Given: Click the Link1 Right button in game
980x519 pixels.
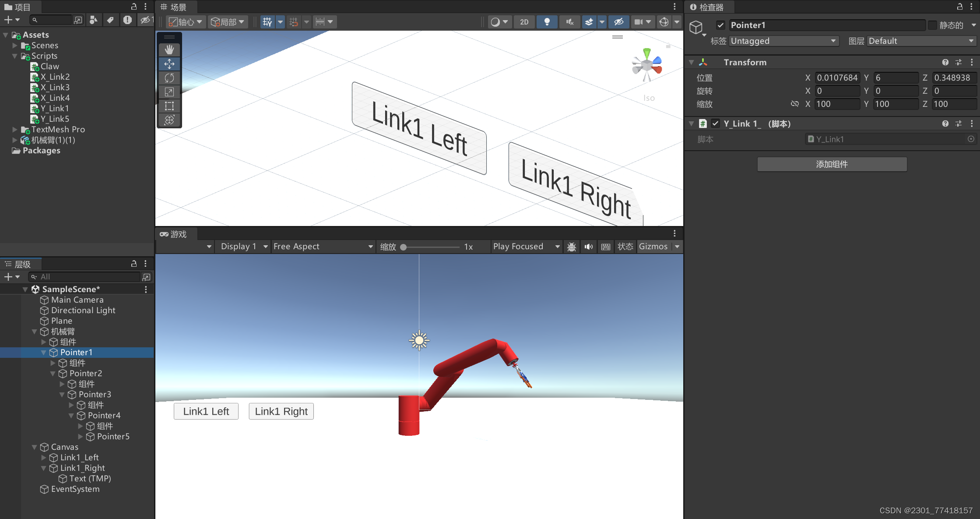Looking at the screenshot, I should tap(281, 411).
